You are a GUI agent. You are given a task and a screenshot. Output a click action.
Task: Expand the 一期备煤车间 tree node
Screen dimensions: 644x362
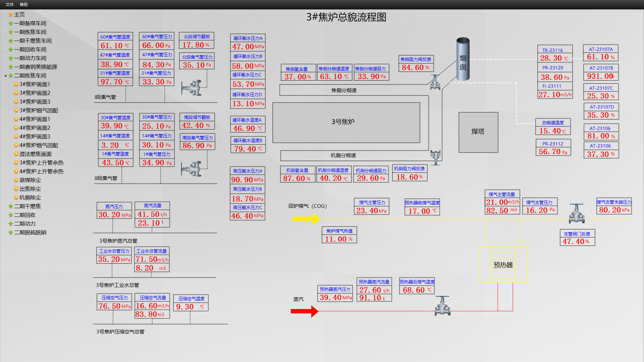pyautogui.click(x=5, y=23)
